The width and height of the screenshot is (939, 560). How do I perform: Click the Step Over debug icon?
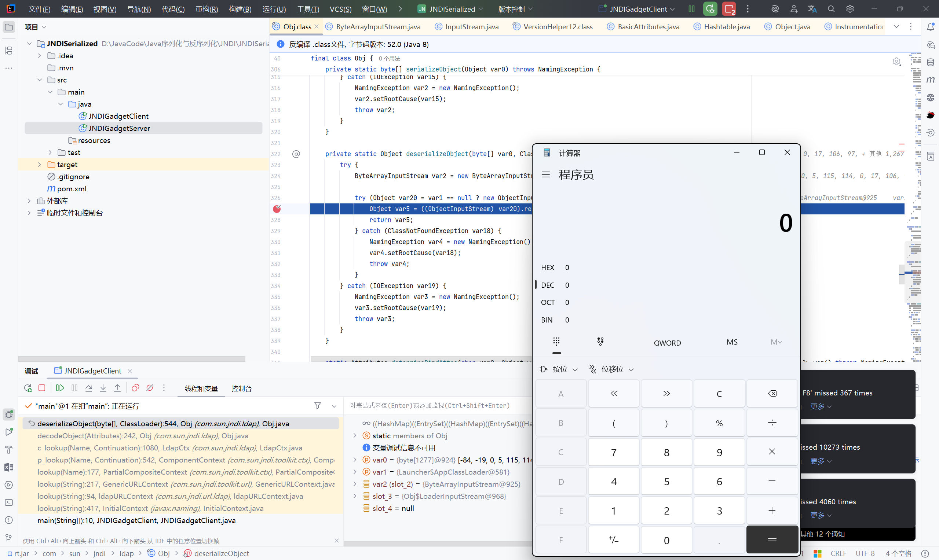[x=89, y=388]
